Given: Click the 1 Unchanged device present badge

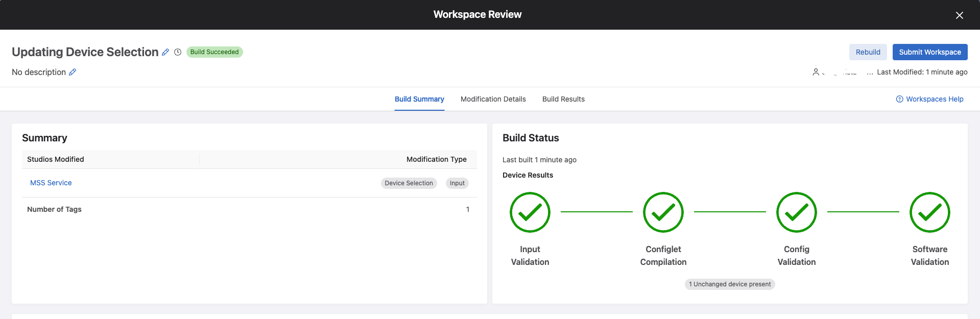Looking at the screenshot, I should point(730,284).
